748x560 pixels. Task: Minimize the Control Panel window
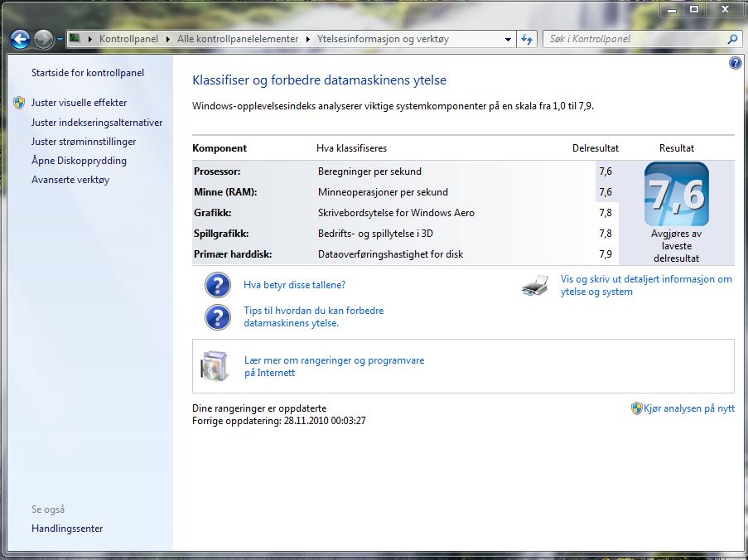click(x=672, y=10)
